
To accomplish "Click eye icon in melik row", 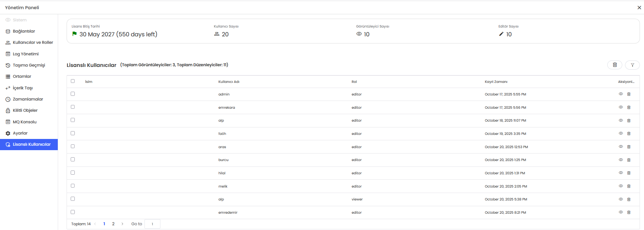I will coord(621,186).
